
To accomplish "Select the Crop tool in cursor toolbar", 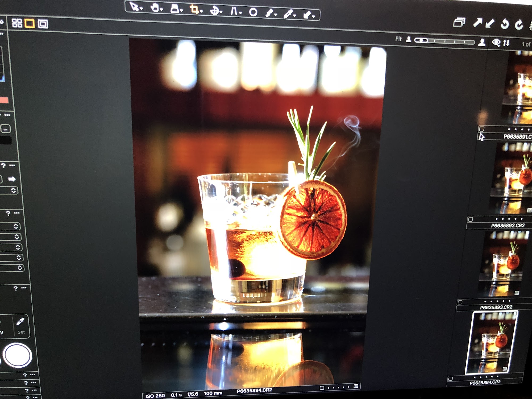I will pyautogui.click(x=194, y=10).
